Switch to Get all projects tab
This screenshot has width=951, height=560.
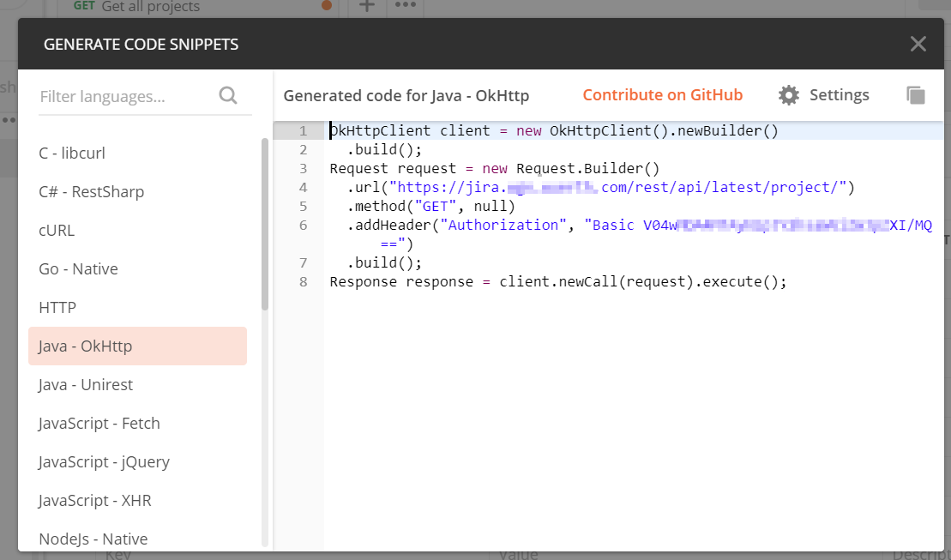[150, 7]
